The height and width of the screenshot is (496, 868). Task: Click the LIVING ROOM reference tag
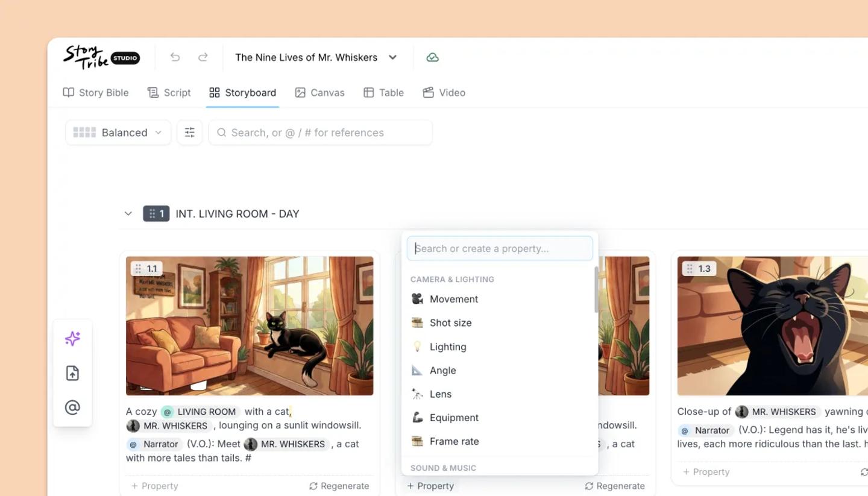(200, 412)
